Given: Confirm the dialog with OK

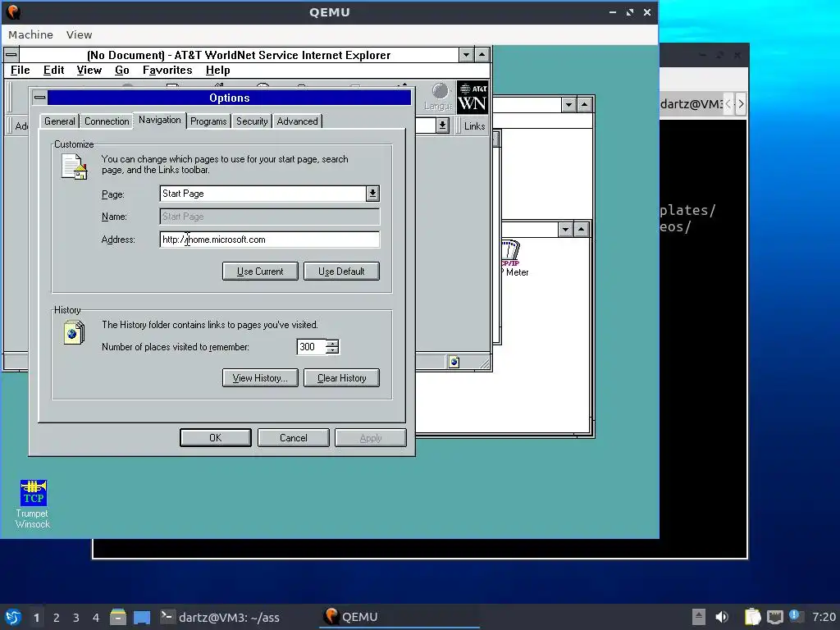Looking at the screenshot, I should (216, 438).
